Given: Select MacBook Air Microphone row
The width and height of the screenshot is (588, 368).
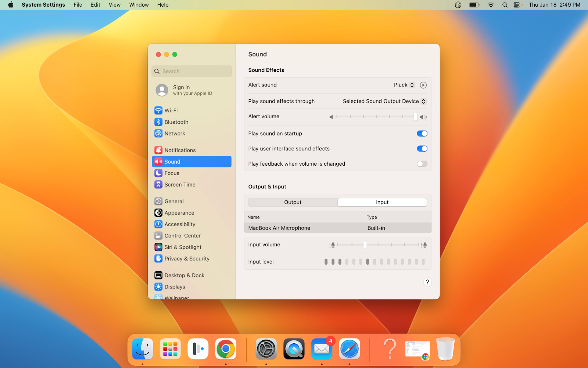Looking at the screenshot, I should pos(338,228).
